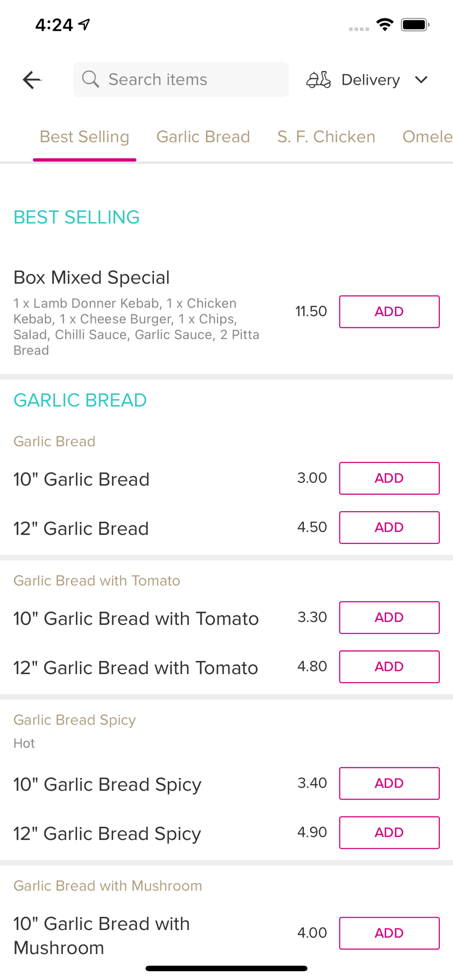This screenshot has width=453, height=980.
Task: Open the 12" Garlic Bread Spicy item
Action: click(107, 833)
